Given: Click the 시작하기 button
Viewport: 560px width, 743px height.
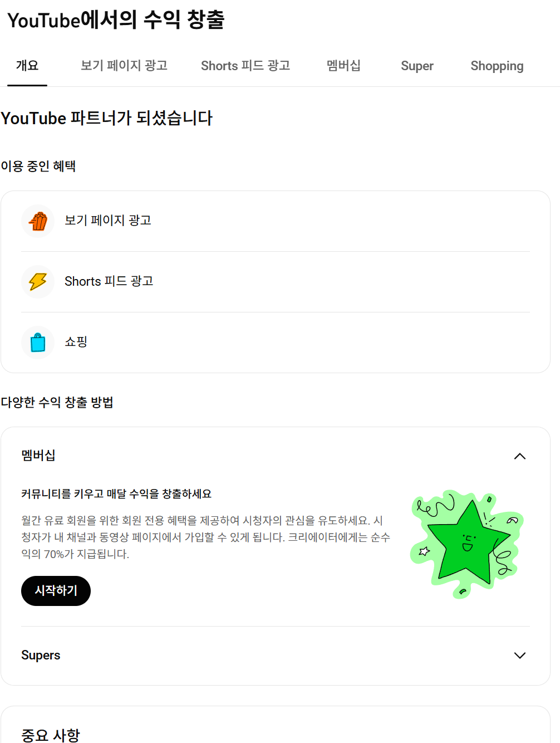Looking at the screenshot, I should (x=56, y=591).
